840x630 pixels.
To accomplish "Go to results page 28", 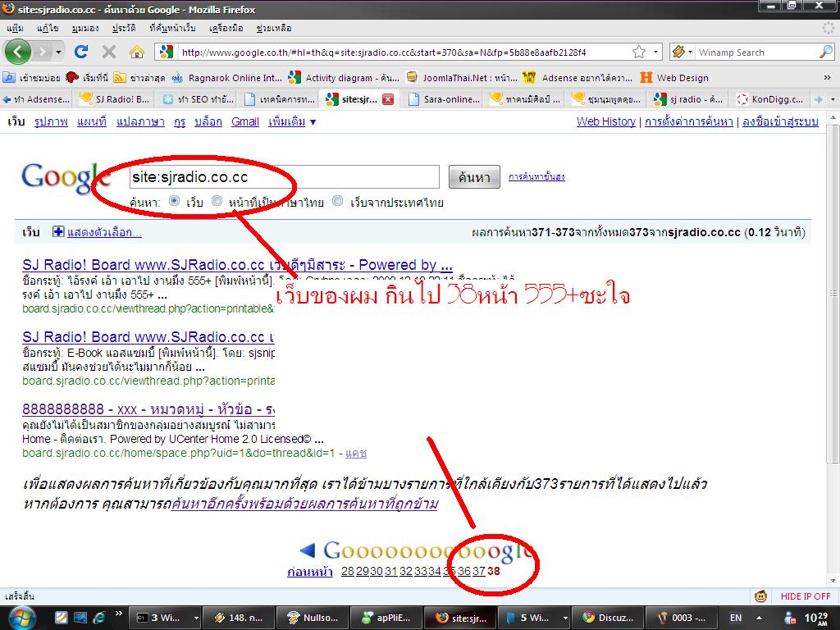I will [x=348, y=572].
